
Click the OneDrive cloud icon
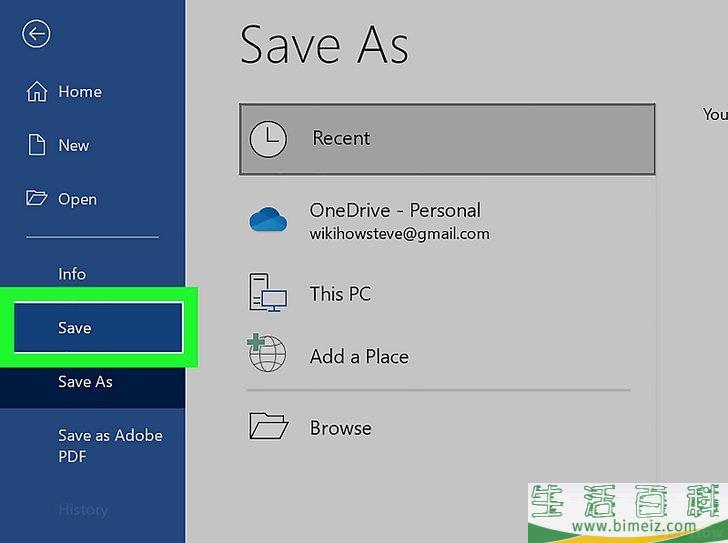click(x=268, y=220)
